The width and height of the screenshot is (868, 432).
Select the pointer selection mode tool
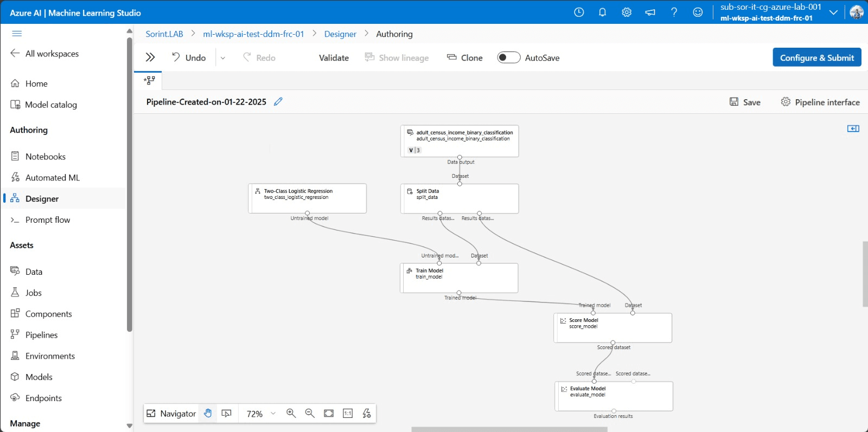click(227, 414)
